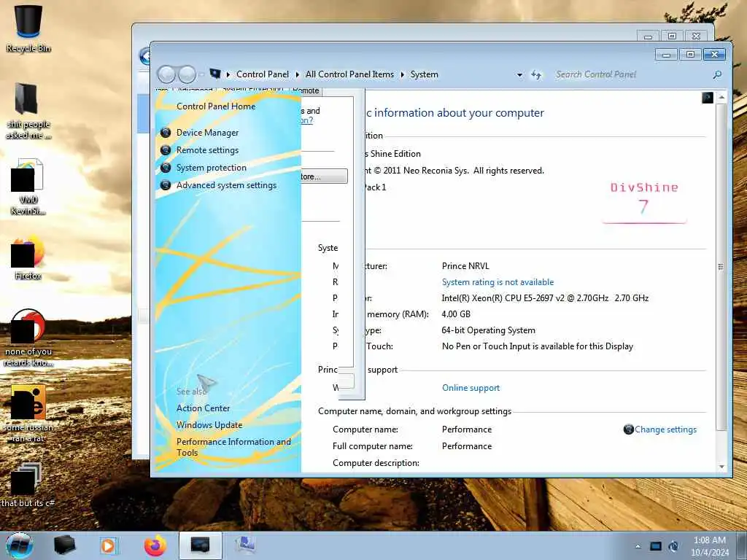The width and height of the screenshot is (747, 560).
Task: Open Remote settings in sidebar
Action: (207, 150)
